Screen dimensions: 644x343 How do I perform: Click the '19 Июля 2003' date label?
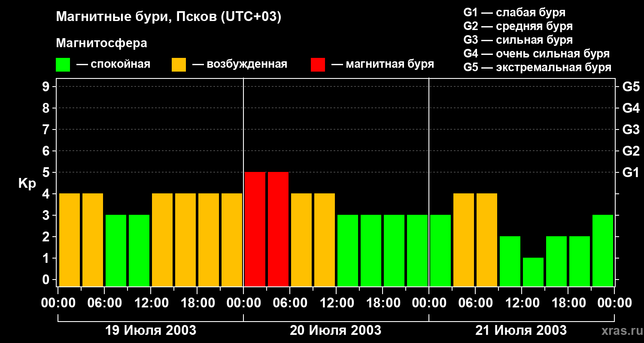pos(151,331)
